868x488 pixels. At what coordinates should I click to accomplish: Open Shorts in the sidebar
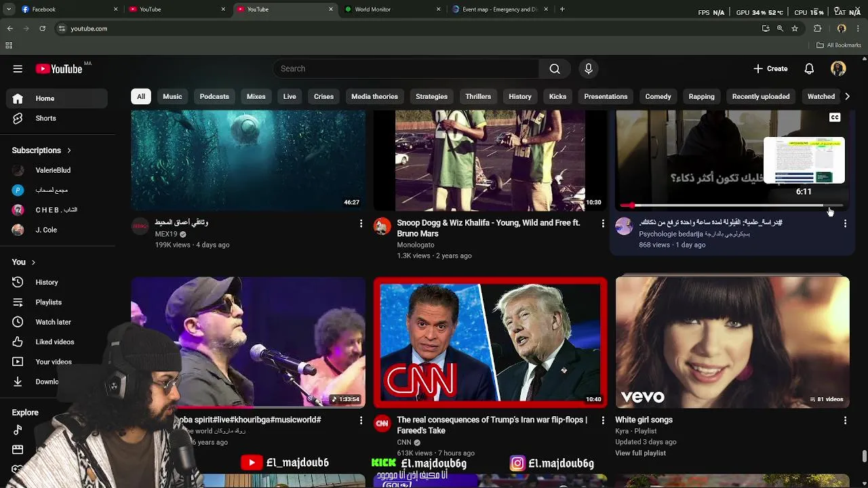coord(57,118)
